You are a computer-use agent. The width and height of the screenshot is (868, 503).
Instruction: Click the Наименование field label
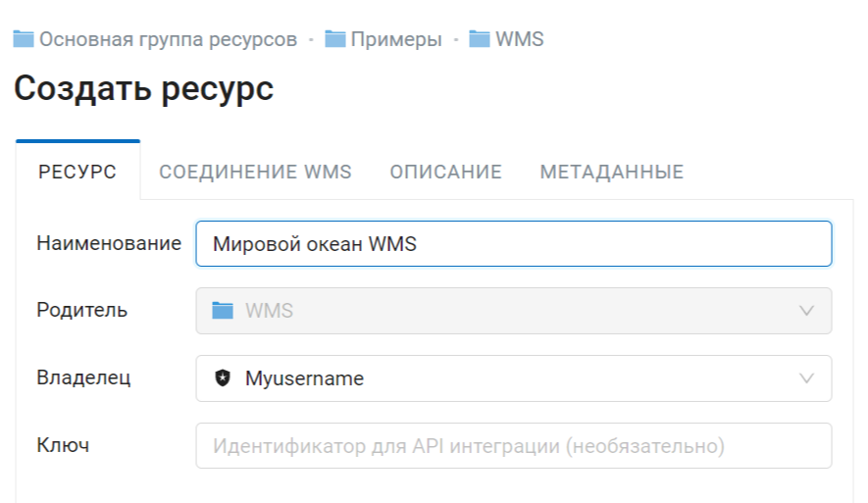click(x=109, y=243)
